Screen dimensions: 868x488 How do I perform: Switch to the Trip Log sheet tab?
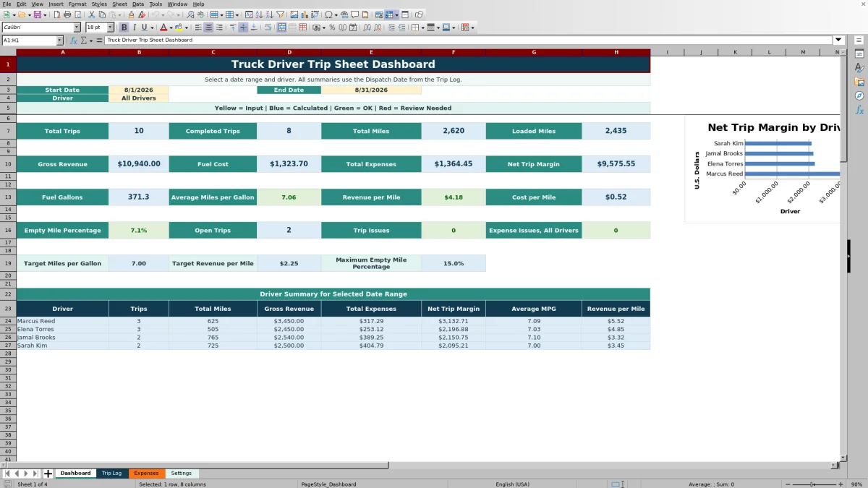point(111,474)
